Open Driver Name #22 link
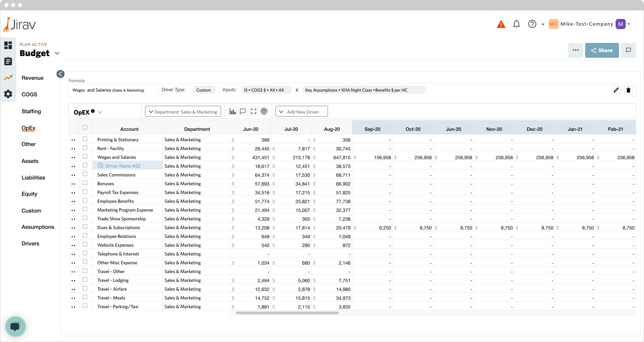Viewport: 644px width, 342px height. 123,166
